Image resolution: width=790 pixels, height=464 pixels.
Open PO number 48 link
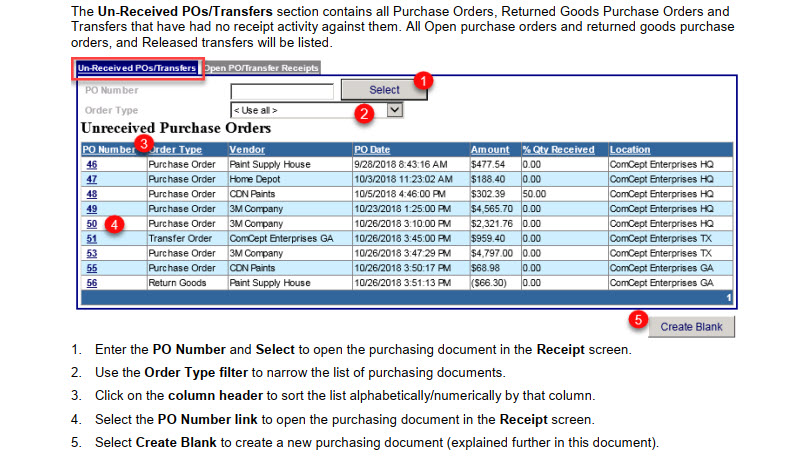[x=91, y=194]
